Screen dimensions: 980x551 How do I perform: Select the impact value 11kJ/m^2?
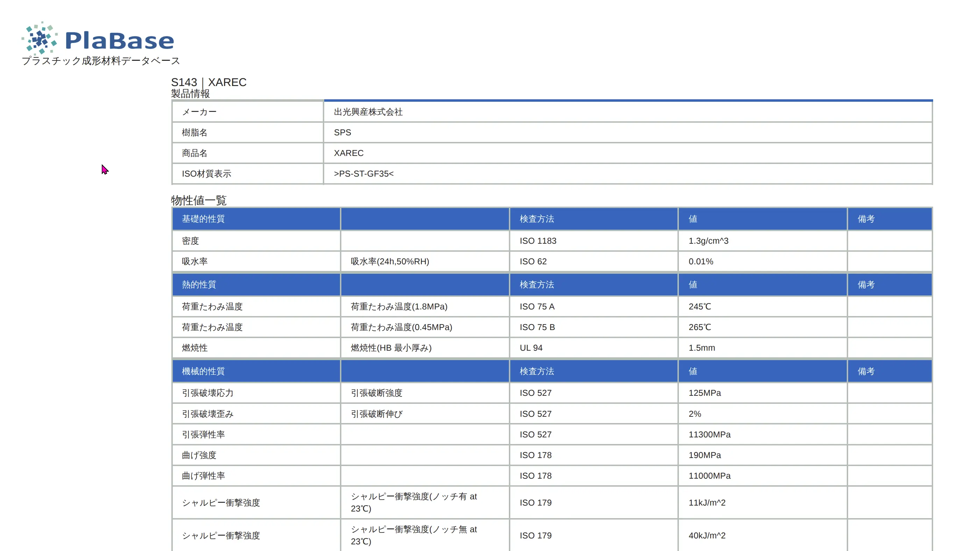pos(707,502)
